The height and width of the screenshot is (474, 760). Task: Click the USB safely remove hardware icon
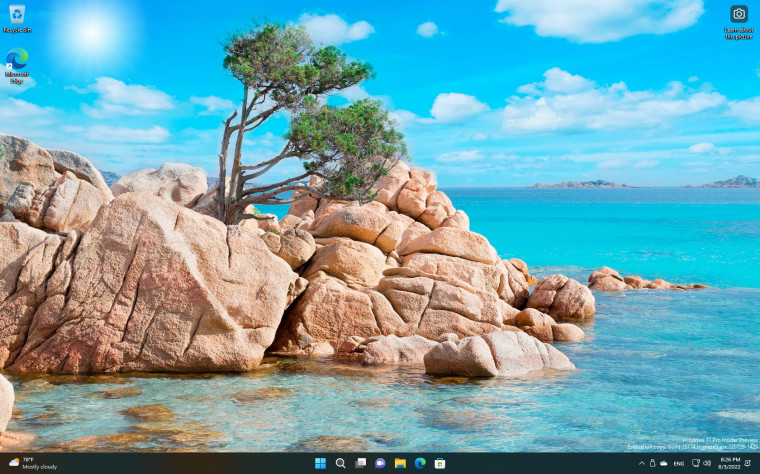652,464
